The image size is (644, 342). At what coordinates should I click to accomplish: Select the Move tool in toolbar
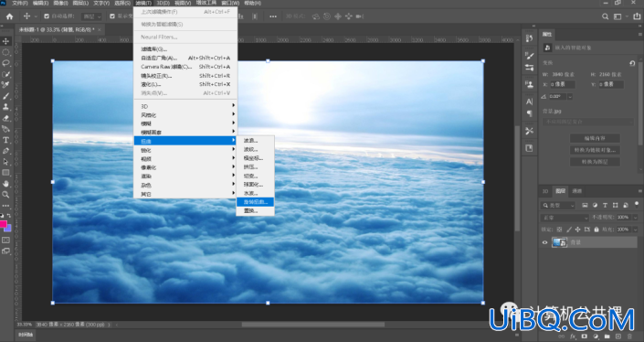(5, 41)
